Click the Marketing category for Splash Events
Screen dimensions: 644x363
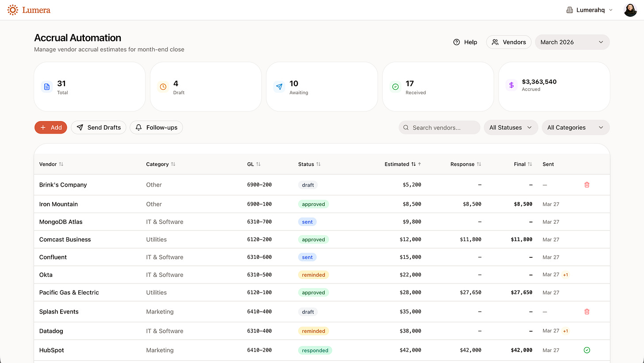pyautogui.click(x=160, y=312)
